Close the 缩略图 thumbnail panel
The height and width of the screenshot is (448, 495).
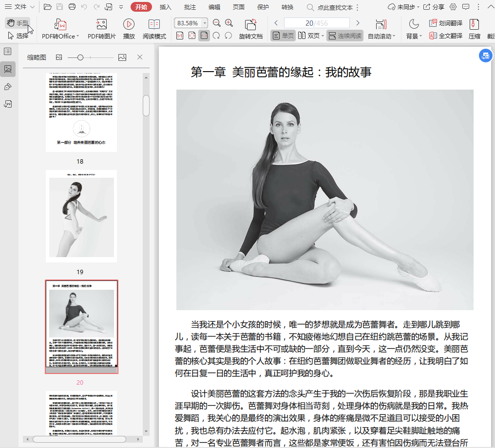pos(140,57)
